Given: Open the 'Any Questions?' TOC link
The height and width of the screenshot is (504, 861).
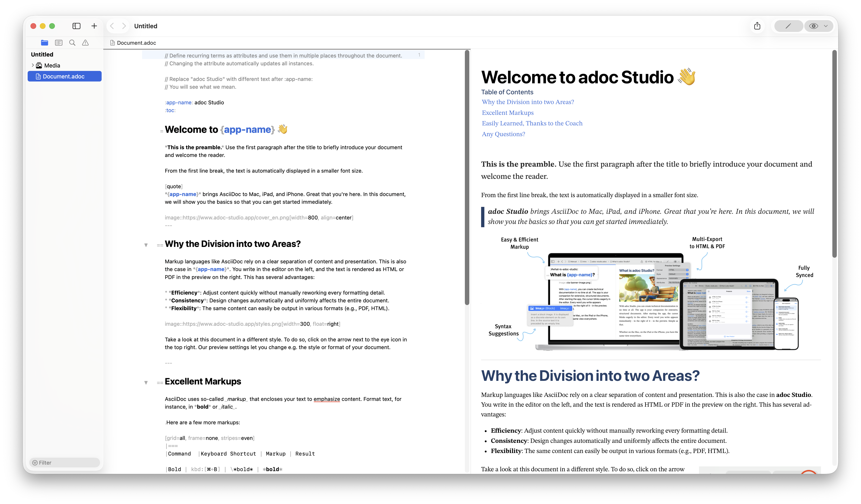Looking at the screenshot, I should [x=503, y=134].
